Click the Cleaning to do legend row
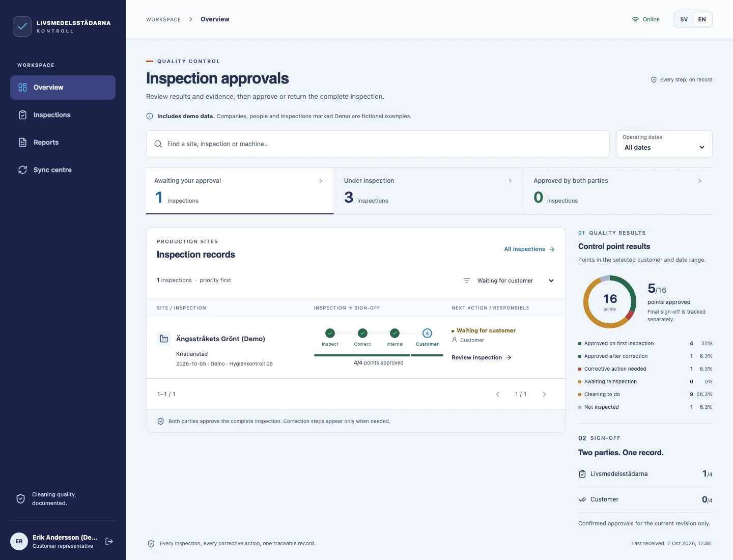Image resolution: width=733 pixels, height=560 pixels. (x=645, y=395)
